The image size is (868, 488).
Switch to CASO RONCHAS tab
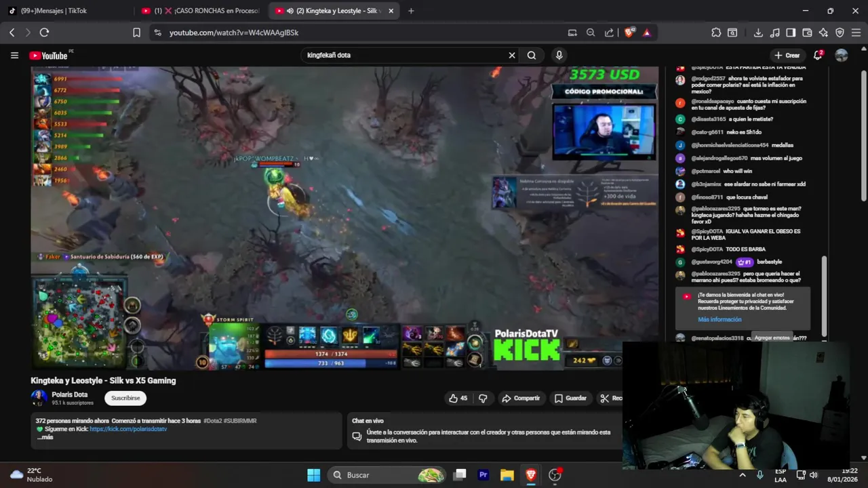201,11
